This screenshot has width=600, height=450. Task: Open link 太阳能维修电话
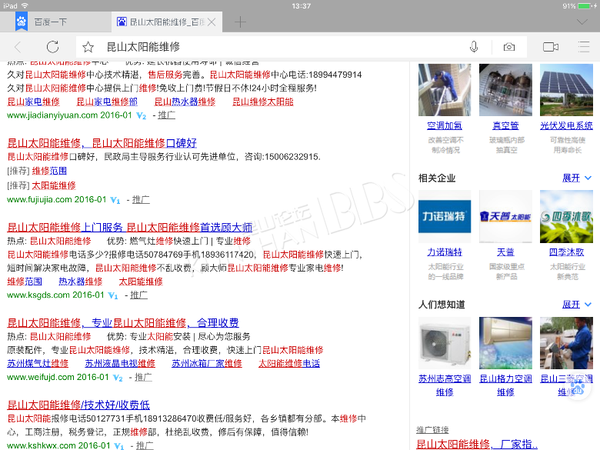click(x=289, y=364)
